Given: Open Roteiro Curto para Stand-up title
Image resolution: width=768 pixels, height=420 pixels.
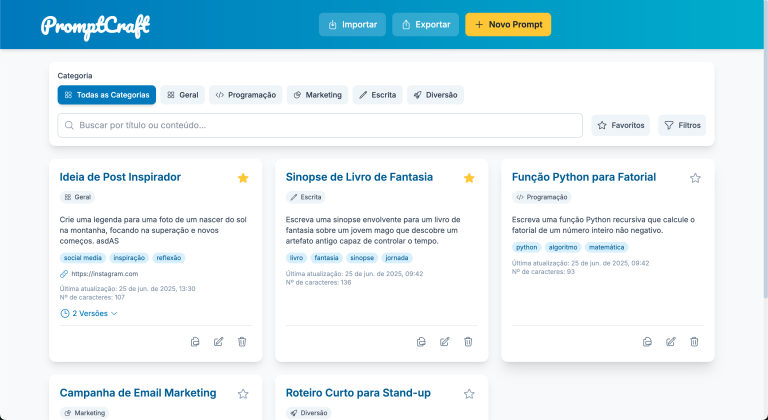Looking at the screenshot, I should (x=359, y=393).
